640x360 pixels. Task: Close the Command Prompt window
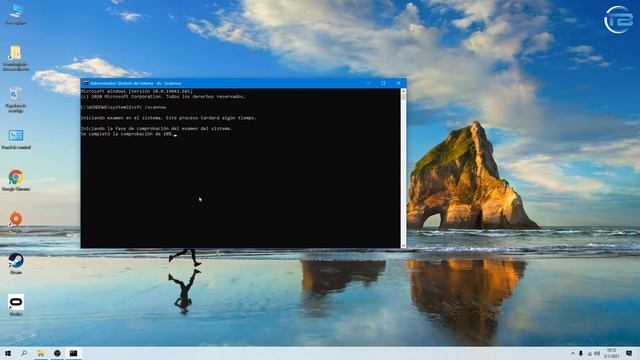coord(399,83)
